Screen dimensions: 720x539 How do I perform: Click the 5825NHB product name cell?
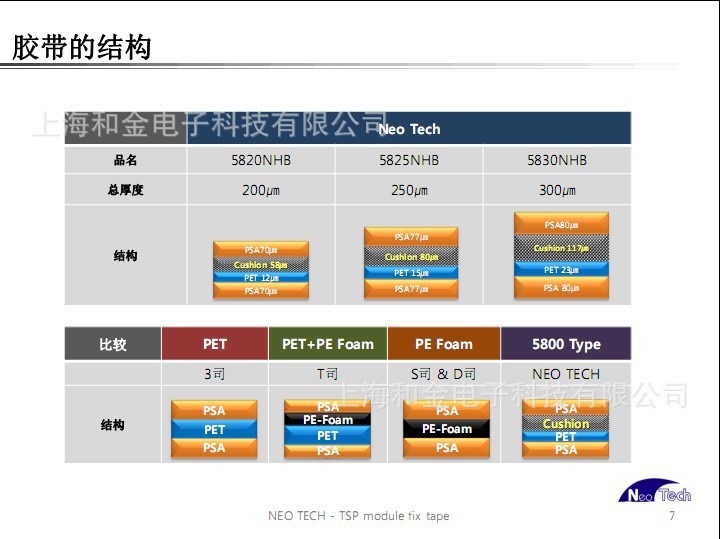click(409, 160)
